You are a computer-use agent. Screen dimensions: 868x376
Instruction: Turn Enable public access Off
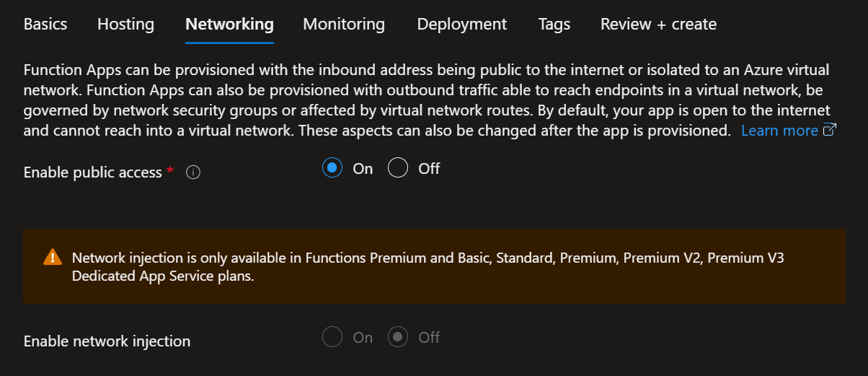click(x=398, y=169)
